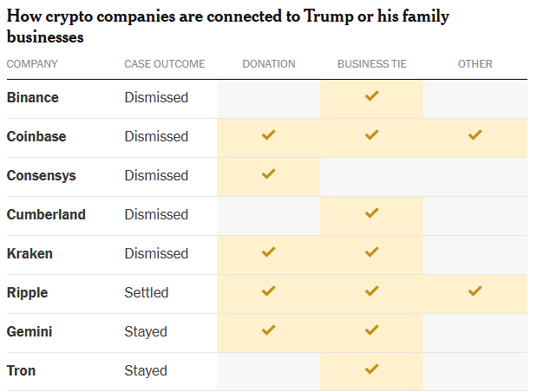Click Gemini's Business Tie checkmark
This screenshot has height=392, width=537.
(x=371, y=330)
